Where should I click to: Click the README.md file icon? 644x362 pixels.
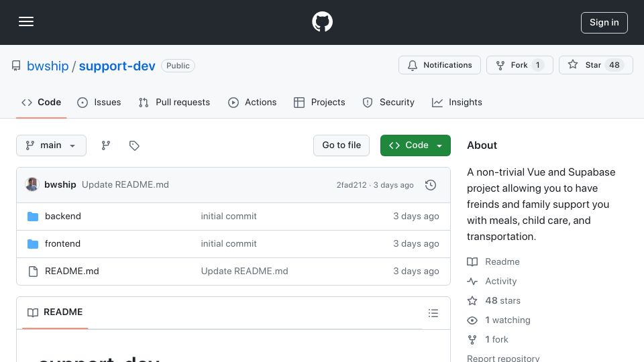[x=33, y=271]
